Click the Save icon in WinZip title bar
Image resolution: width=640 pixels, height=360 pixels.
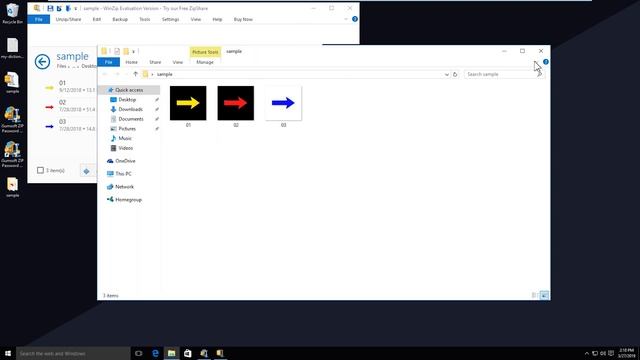pyautogui.click(x=50, y=8)
